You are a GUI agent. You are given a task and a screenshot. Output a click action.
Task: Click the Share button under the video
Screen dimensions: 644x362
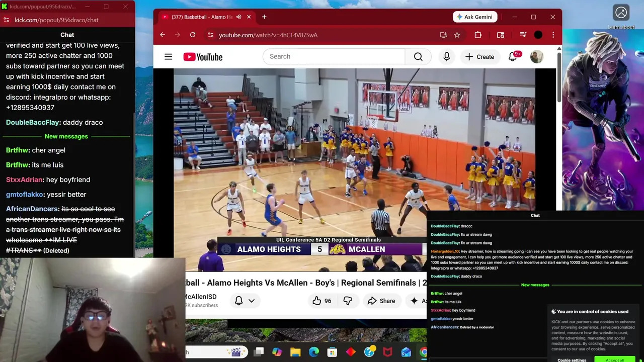click(x=381, y=301)
